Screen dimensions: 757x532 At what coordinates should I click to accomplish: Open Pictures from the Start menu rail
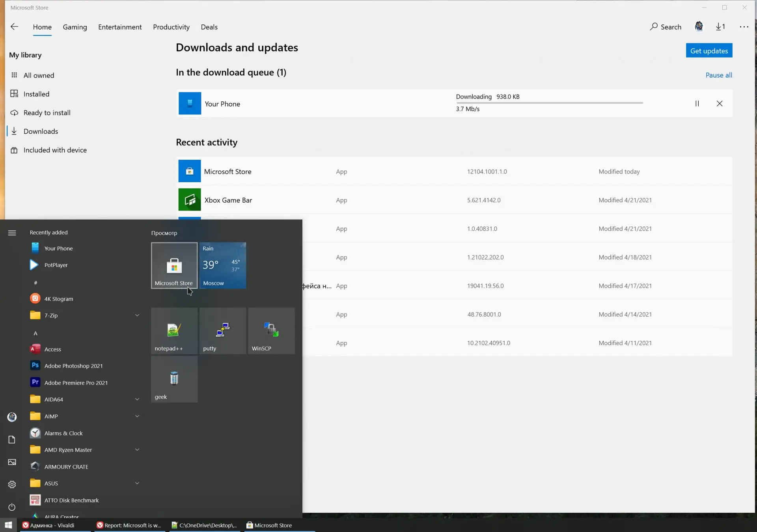coord(12,462)
